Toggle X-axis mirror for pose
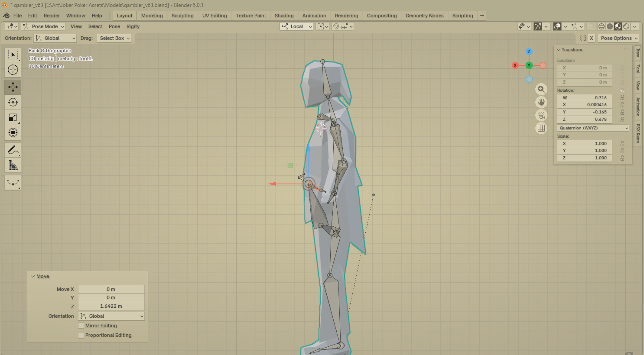This screenshot has height=355, width=644. tap(591, 38)
